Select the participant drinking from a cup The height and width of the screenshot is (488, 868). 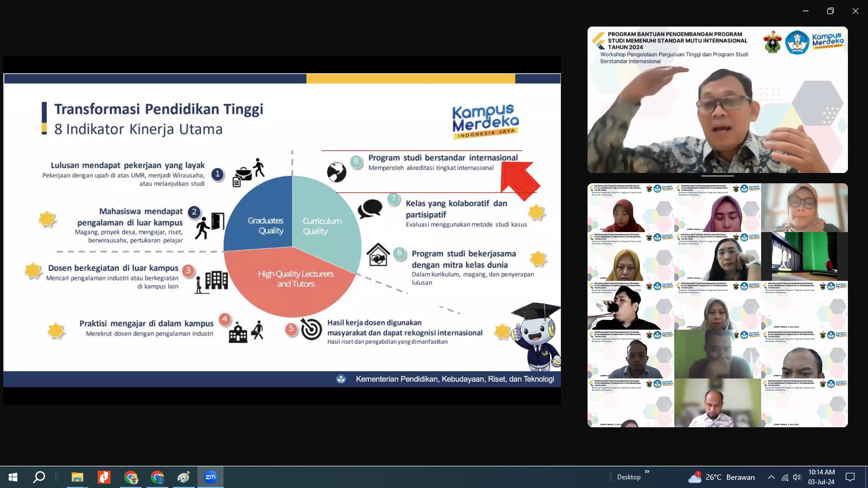click(x=630, y=305)
